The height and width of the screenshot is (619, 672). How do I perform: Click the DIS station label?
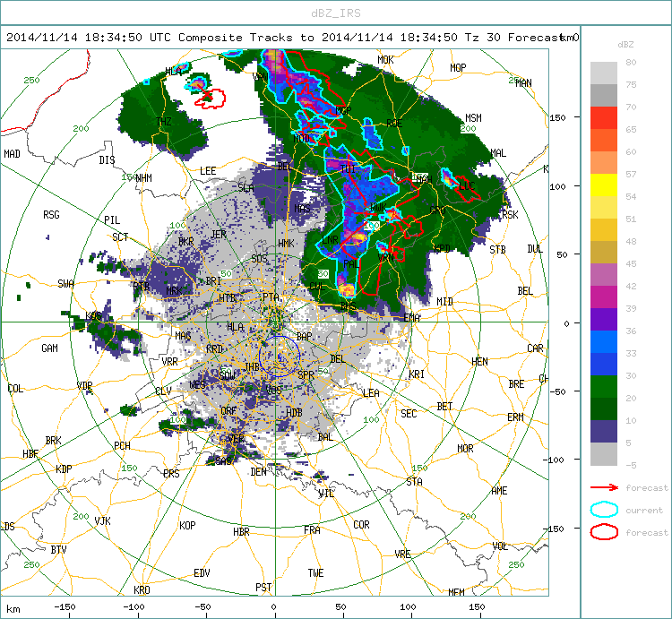tap(107, 160)
